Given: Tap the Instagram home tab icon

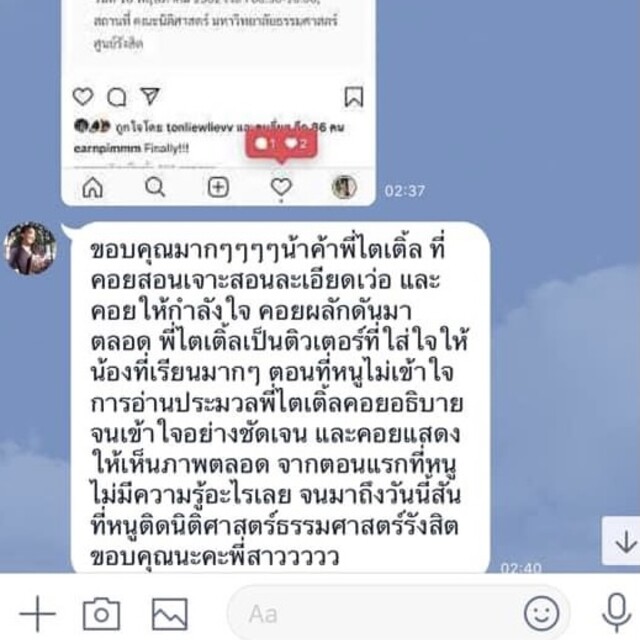Looking at the screenshot, I should (93, 188).
